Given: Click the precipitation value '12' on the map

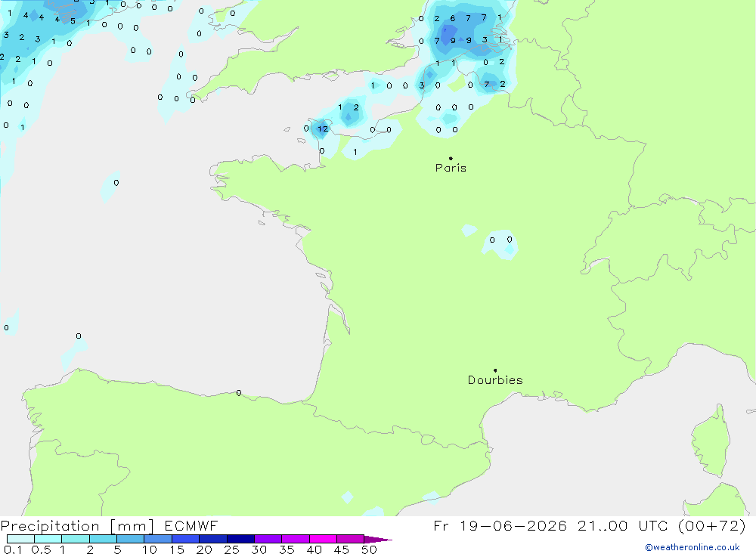Looking at the screenshot, I should pos(323,128).
